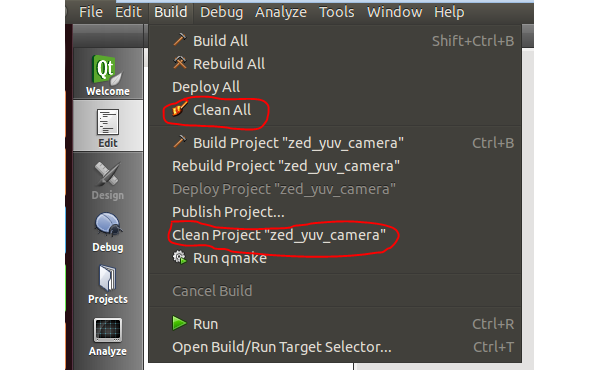600x370 pixels.
Task: Click the green Run play icon
Action: [179, 323]
